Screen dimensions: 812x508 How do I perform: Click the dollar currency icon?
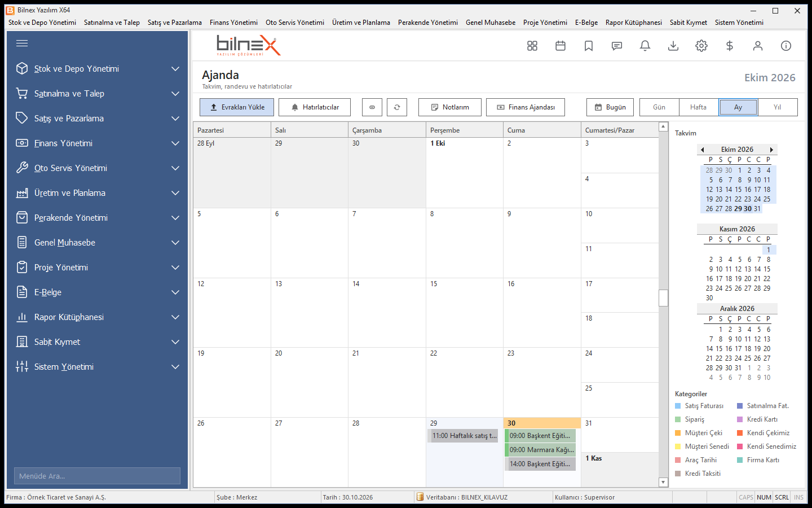click(730, 46)
